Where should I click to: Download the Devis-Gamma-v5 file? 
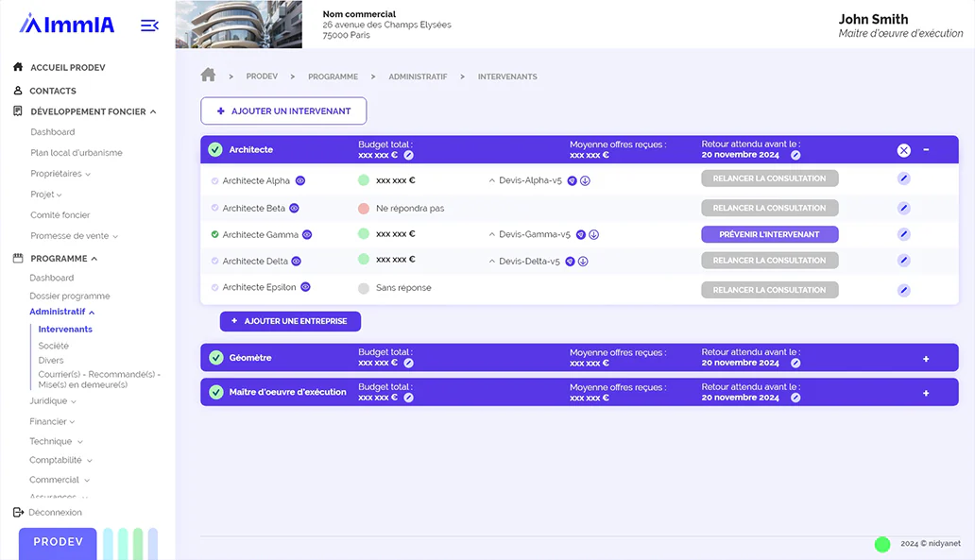tap(594, 235)
